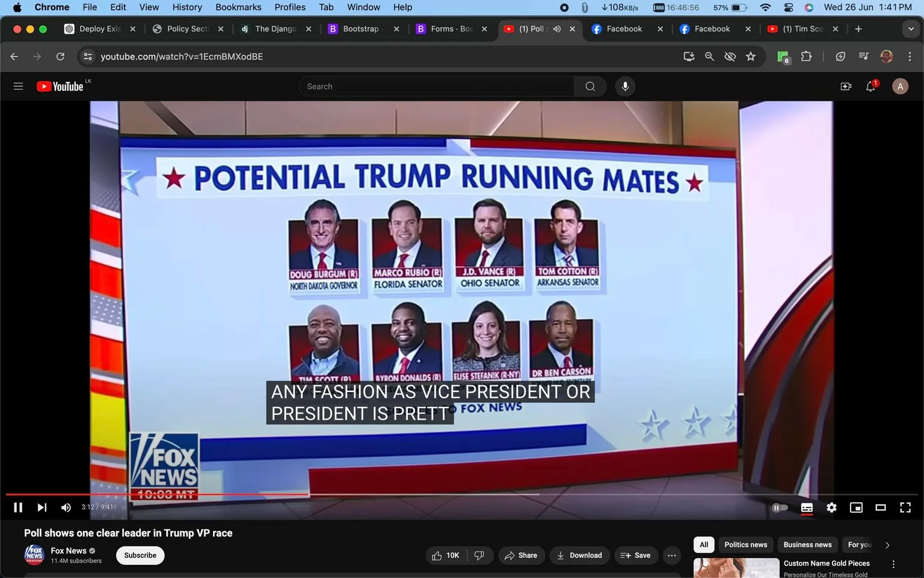Select the All filter chip

(704, 544)
